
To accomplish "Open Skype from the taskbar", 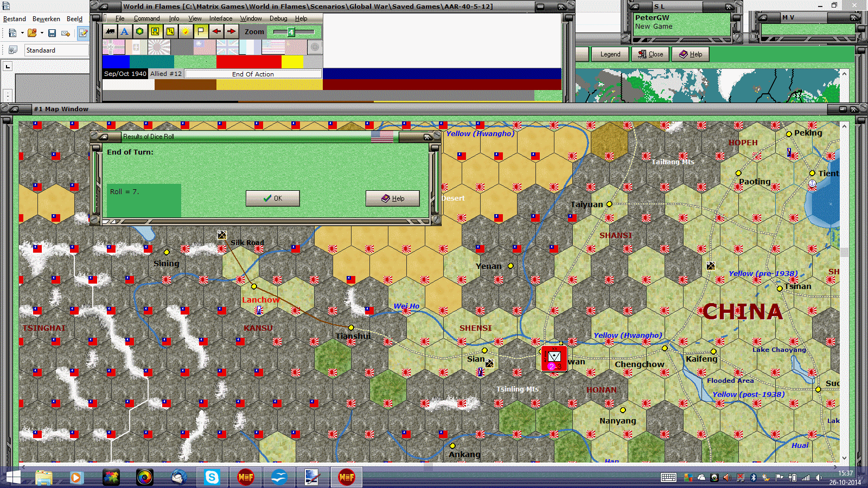I will 212,477.
